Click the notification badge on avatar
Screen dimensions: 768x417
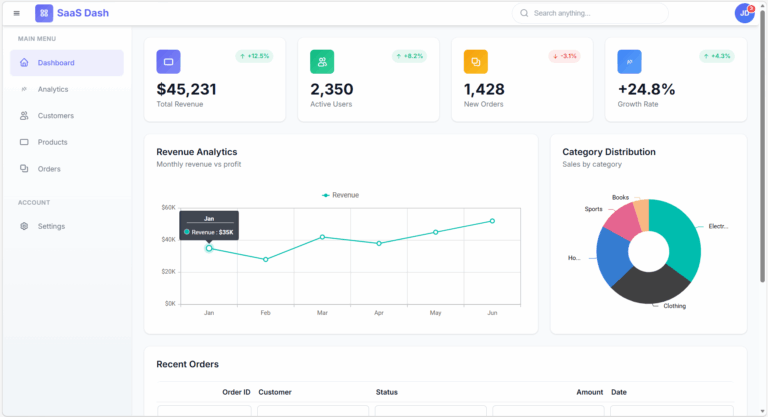[751, 8]
